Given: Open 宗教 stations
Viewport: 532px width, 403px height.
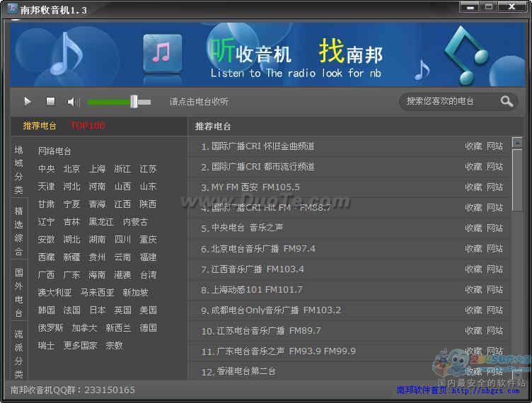Looking at the screenshot, I should click(115, 345).
